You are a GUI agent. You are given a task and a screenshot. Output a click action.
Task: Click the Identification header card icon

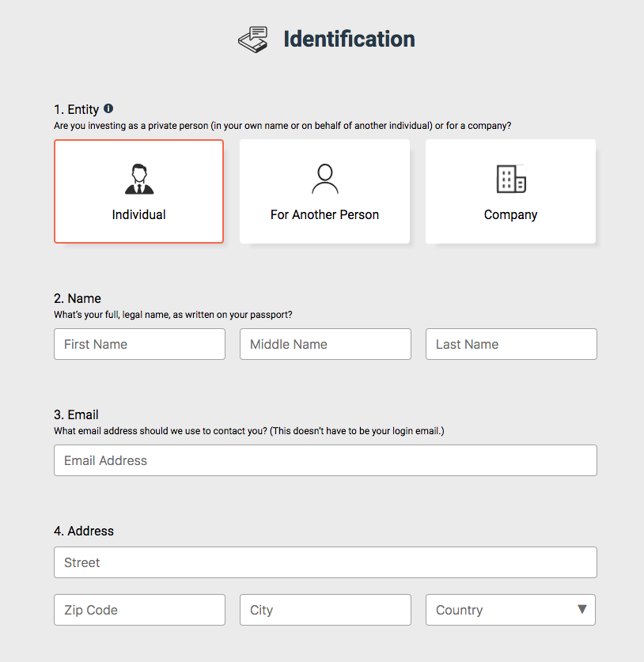tap(253, 40)
